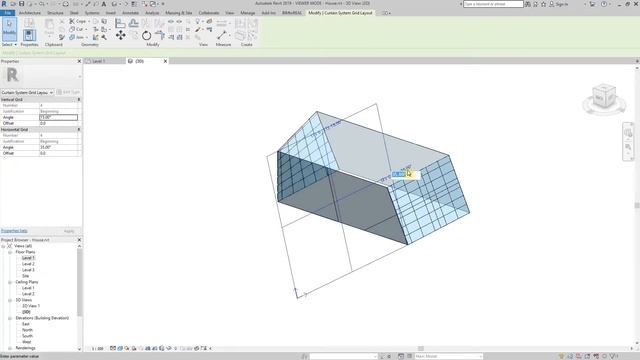The height and width of the screenshot is (360, 640).
Task: Click the Trim/Extend tool icon
Action: (x=160, y=36)
